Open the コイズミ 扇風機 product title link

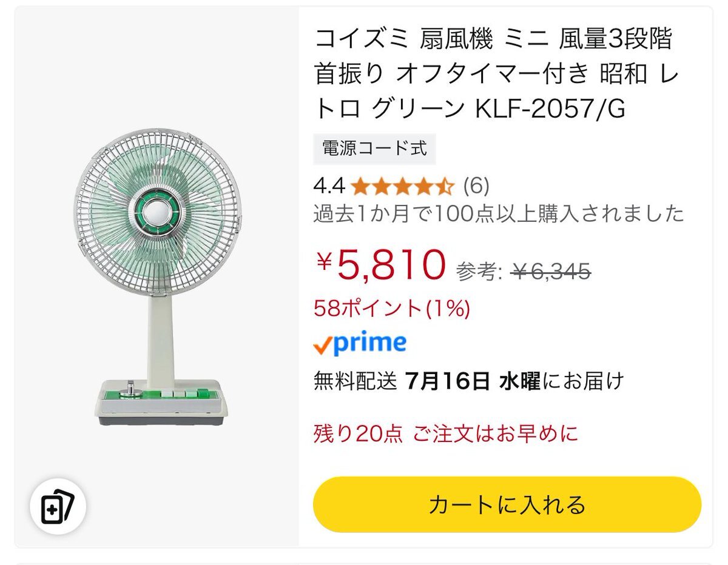pyautogui.click(x=496, y=75)
